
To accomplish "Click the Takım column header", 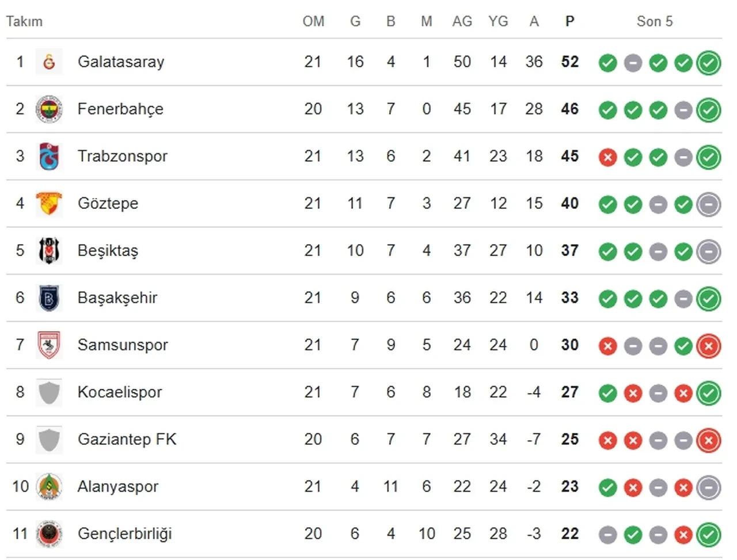I will point(24,21).
